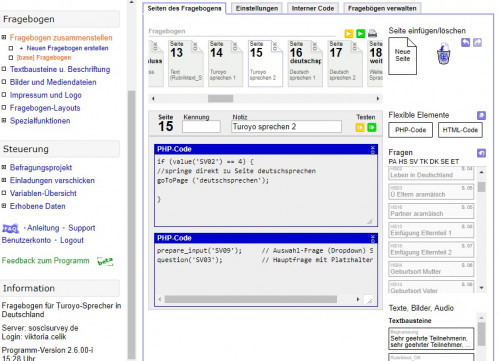Click left arrow of page strip scrollbar
500x361 pixels.
pos(153,99)
